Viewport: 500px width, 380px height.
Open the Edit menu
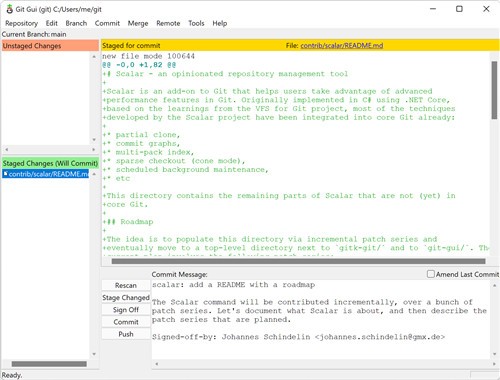click(52, 23)
